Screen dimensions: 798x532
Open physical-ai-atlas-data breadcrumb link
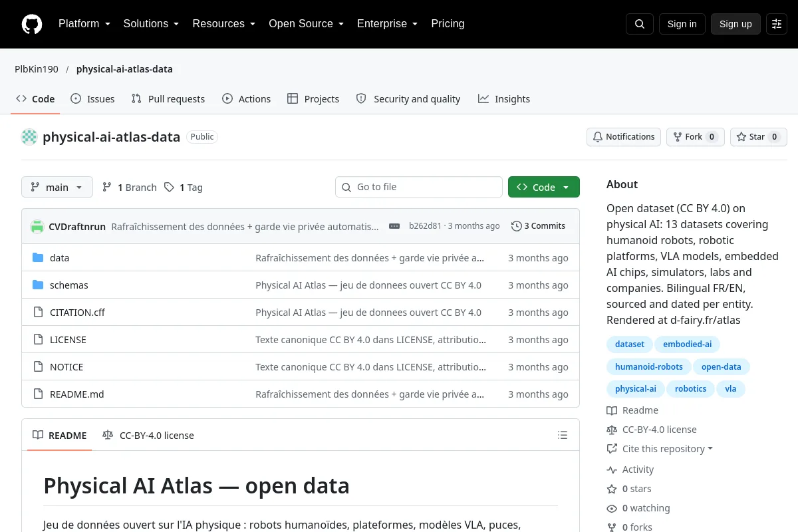(x=124, y=69)
